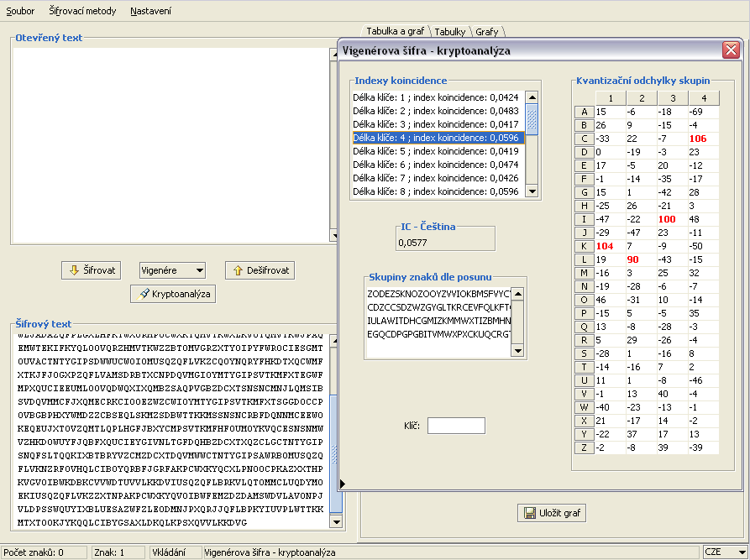Click the black arrow at dialog's left edge
Viewport: 750px width, 560px height.
343,484
